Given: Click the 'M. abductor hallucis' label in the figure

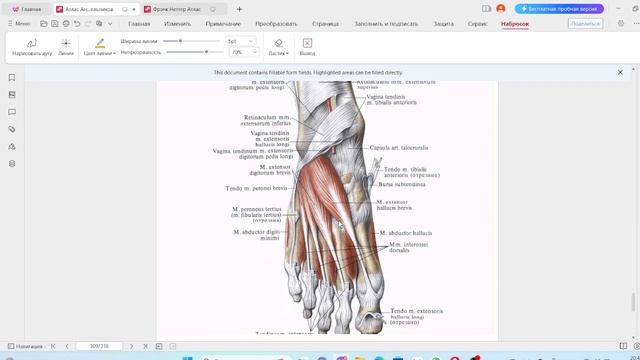Looking at the screenshot, I should click(x=405, y=233).
